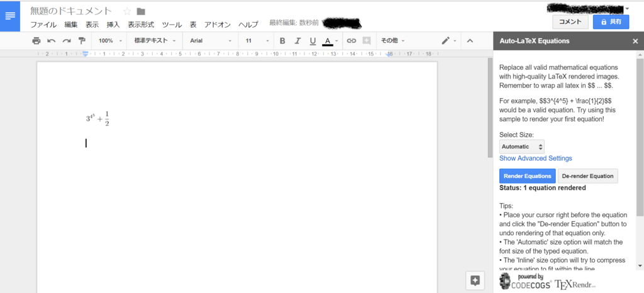Undo the last action
Image resolution: width=644 pixels, height=293 pixels.
point(52,41)
